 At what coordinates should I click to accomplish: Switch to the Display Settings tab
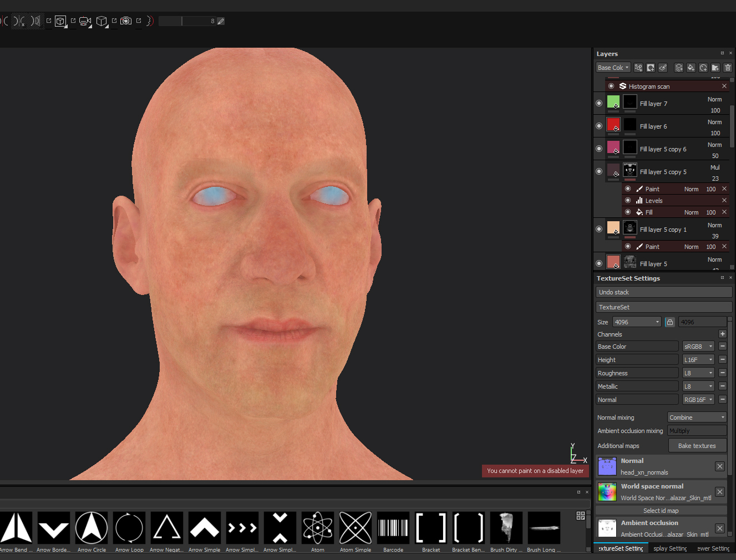click(x=670, y=548)
